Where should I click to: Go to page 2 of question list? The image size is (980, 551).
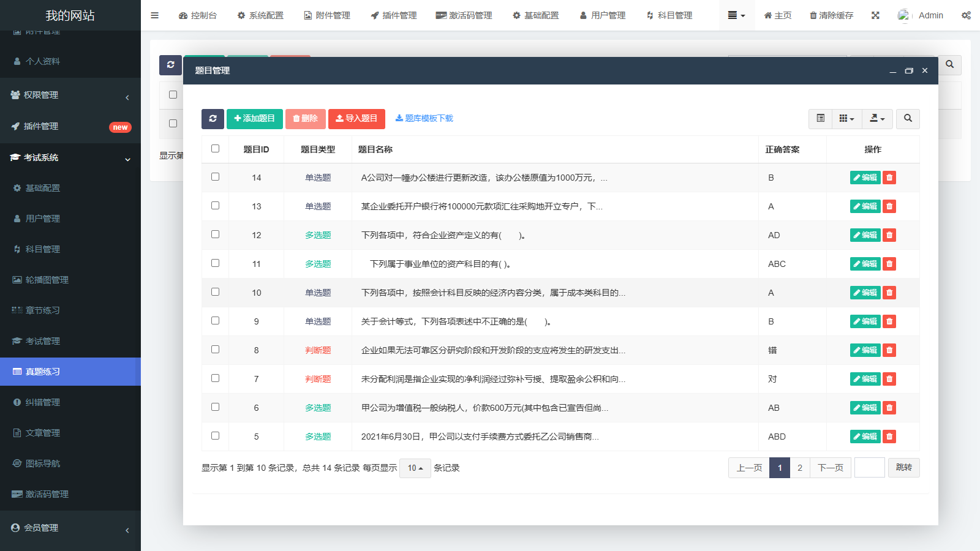click(799, 468)
